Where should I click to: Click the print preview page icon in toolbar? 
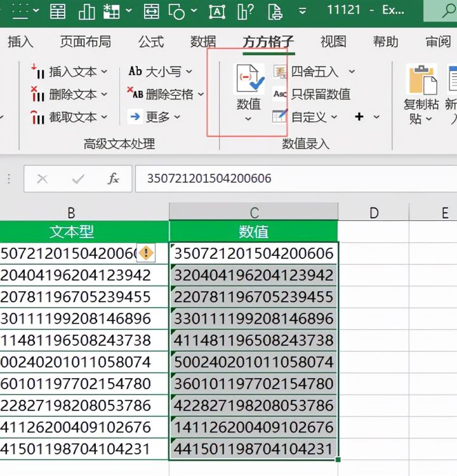(x=275, y=11)
